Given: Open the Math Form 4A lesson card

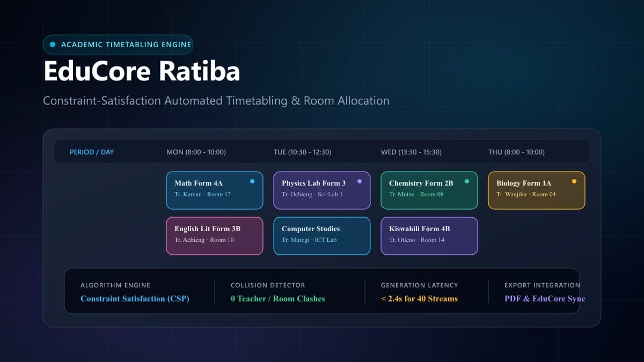Looking at the screenshot, I should coord(215,190).
